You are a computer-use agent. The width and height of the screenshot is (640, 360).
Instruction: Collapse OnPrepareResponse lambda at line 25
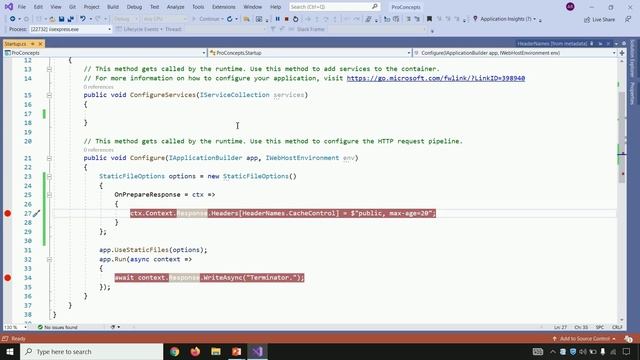(49, 195)
